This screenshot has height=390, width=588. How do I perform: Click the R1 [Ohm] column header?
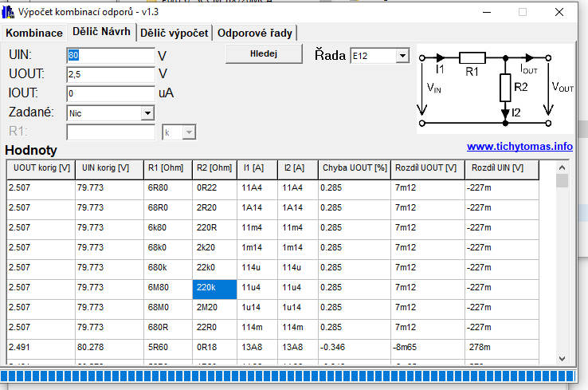(168, 168)
